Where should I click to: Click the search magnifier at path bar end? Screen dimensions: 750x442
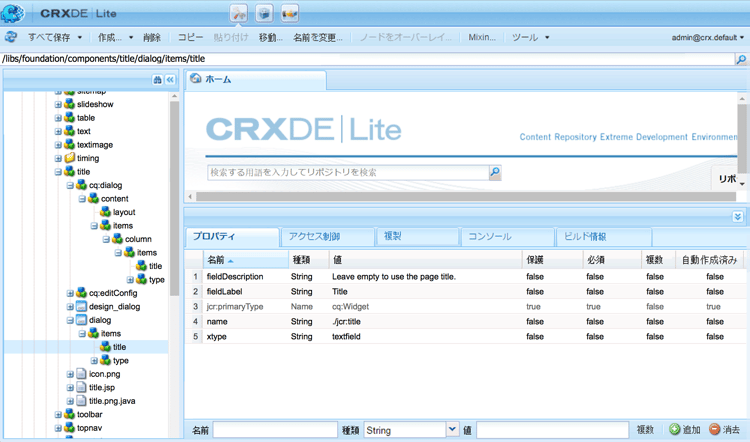(741, 59)
